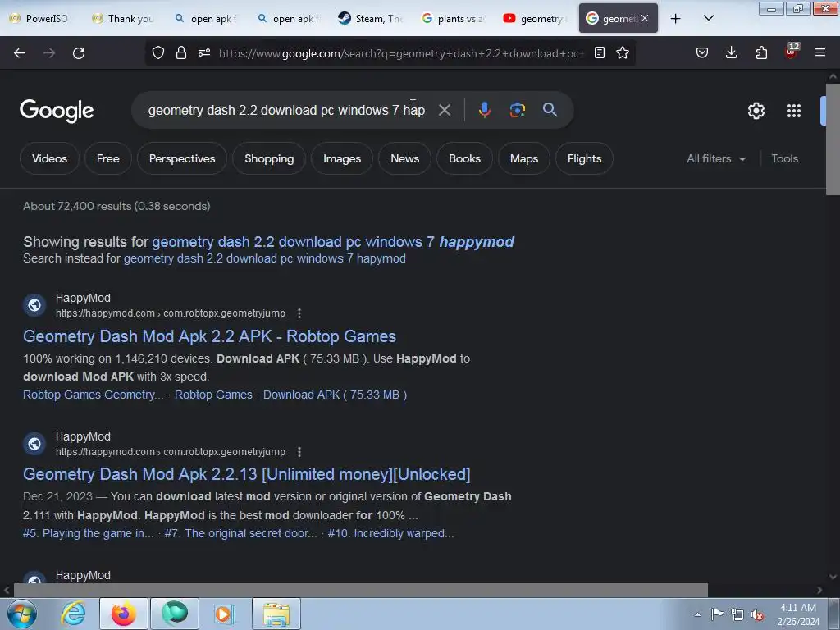Image resolution: width=840 pixels, height=630 pixels.
Task: Clear the Google search box with the X
Action: [x=444, y=110]
